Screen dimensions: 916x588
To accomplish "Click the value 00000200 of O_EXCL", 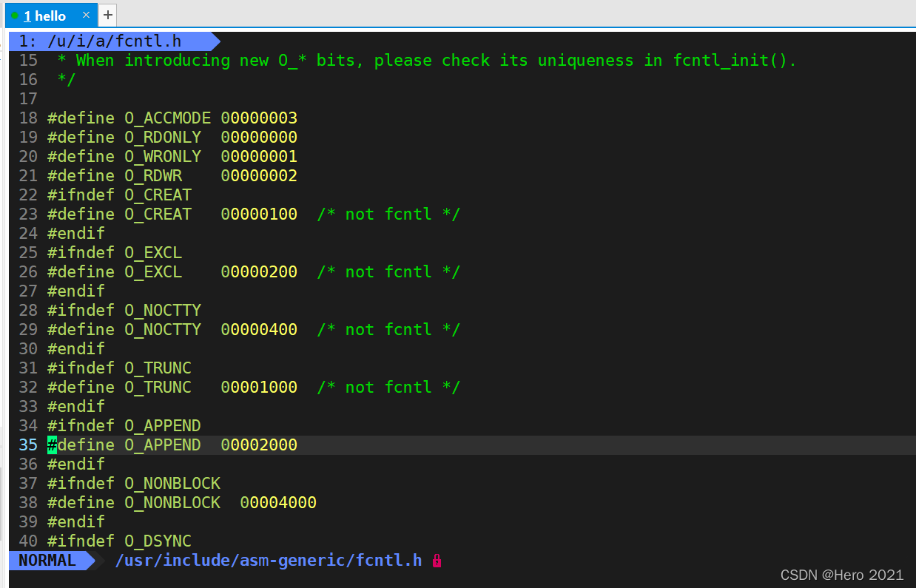I will [x=259, y=271].
